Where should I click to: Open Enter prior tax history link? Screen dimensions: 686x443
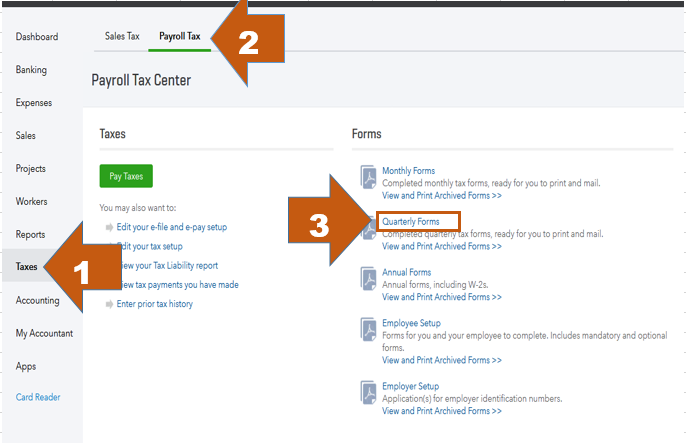pyautogui.click(x=154, y=304)
